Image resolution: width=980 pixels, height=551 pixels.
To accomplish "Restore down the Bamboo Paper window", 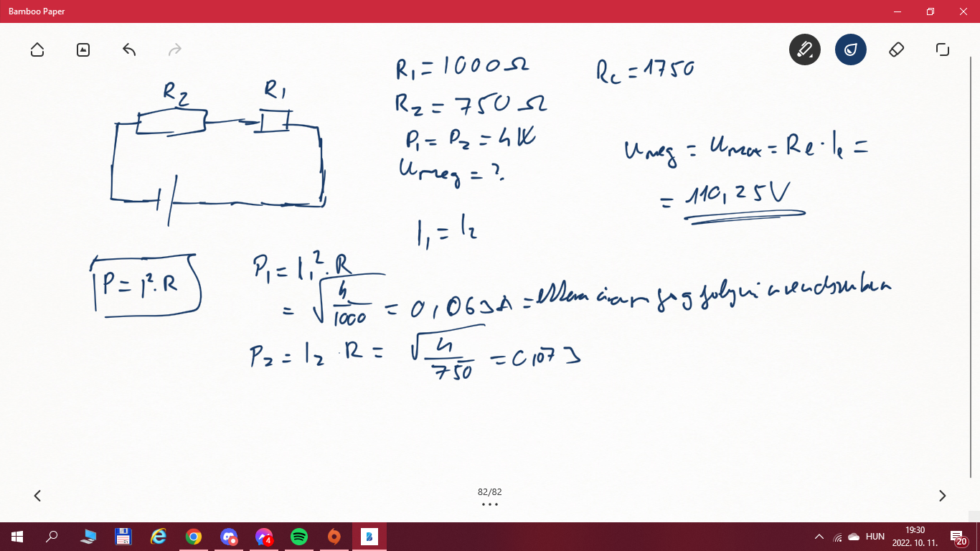I will [x=930, y=11].
